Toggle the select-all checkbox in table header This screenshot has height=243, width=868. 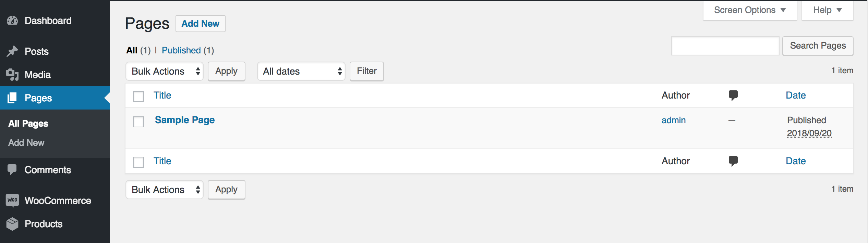click(138, 97)
